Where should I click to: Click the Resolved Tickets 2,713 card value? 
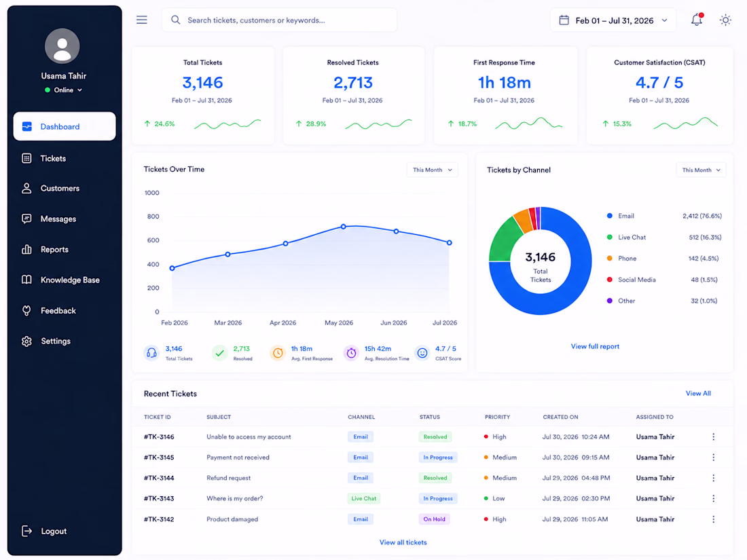point(353,83)
